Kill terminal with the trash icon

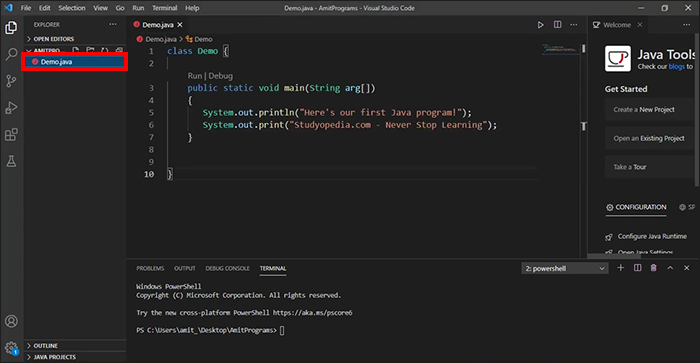click(654, 268)
